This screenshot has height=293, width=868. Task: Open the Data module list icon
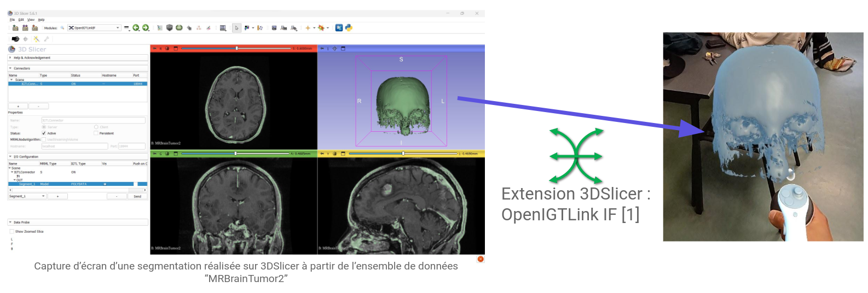point(160,28)
